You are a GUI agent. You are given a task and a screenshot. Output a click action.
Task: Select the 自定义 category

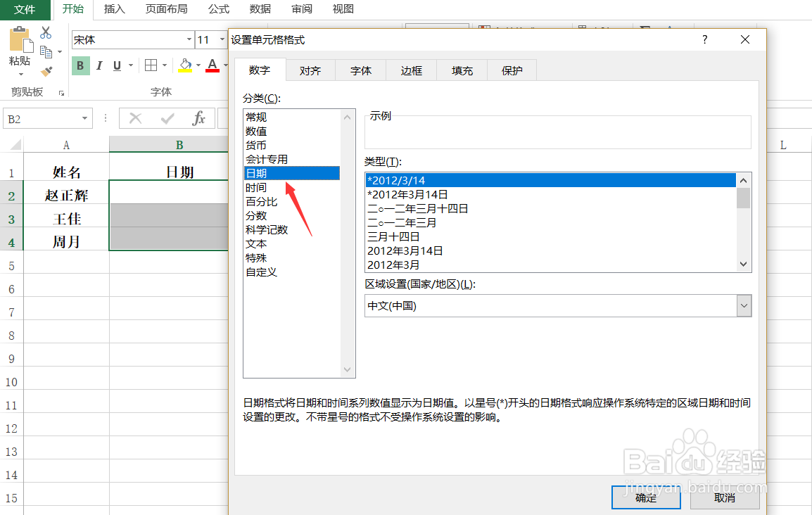pos(291,272)
